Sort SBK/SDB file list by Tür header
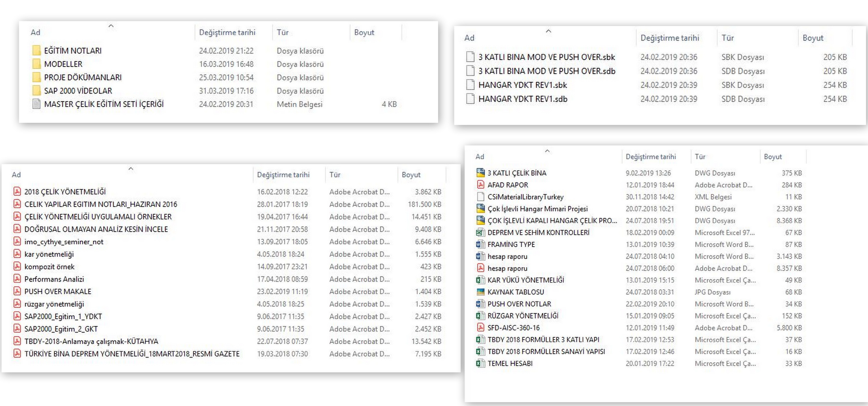 tap(727, 38)
